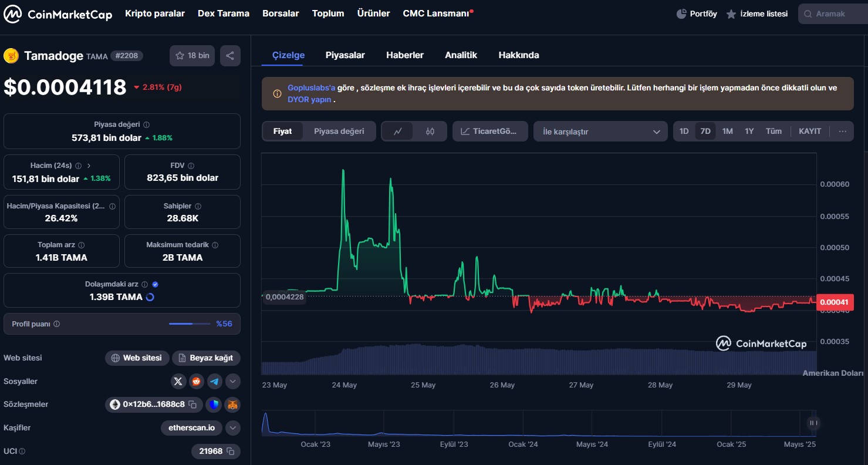This screenshot has width=868, height=465.
Task: Open the Dex Tarama menu
Action: click(224, 14)
